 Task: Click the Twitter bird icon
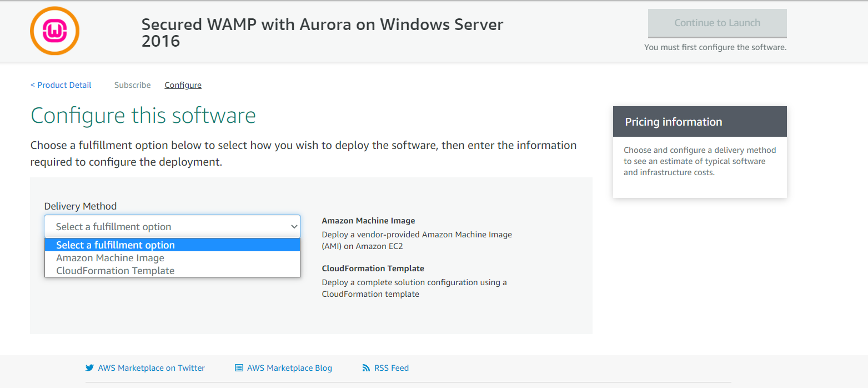click(x=89, y=368)
